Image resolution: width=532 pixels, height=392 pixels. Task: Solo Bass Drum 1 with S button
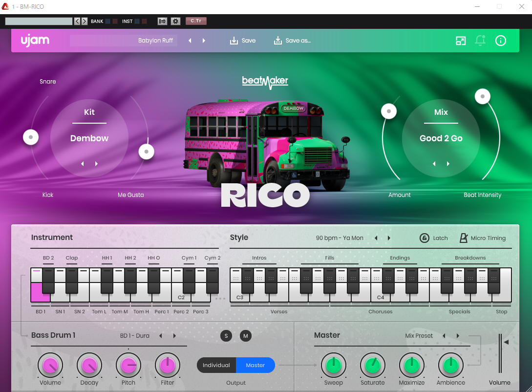click(x=226, y=336)
